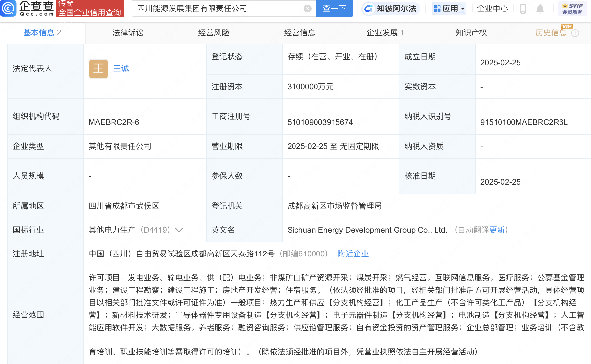Screen dimensions: 591x364
Task: Open the mobile app phone icon
Action: coord(523,9)
